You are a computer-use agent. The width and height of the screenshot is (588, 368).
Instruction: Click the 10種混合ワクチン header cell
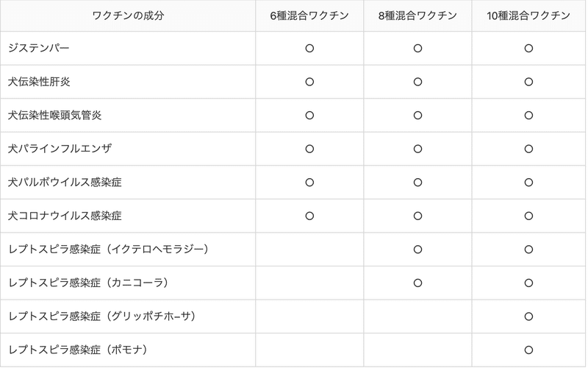(528, 16)
